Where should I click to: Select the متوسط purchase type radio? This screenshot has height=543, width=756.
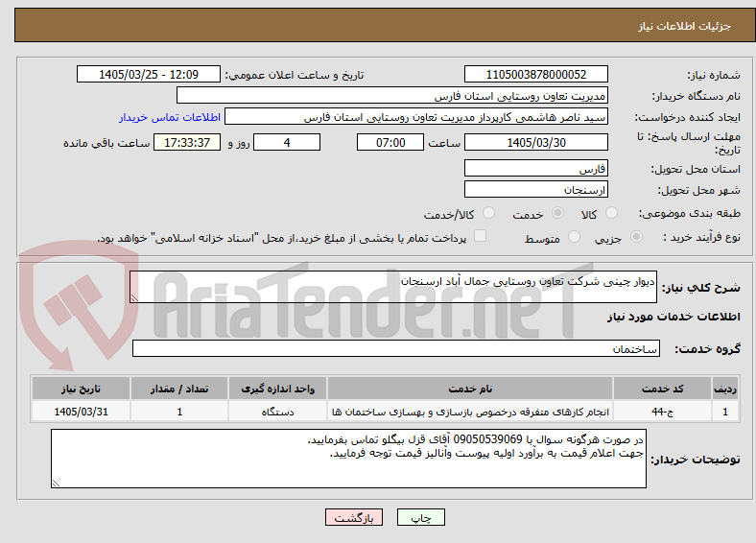pos(574,237)
